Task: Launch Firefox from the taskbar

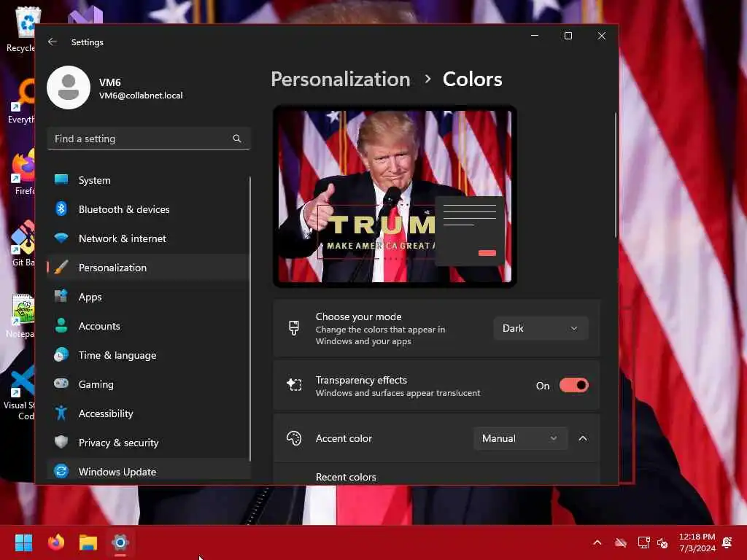Action: click(56, 542)
